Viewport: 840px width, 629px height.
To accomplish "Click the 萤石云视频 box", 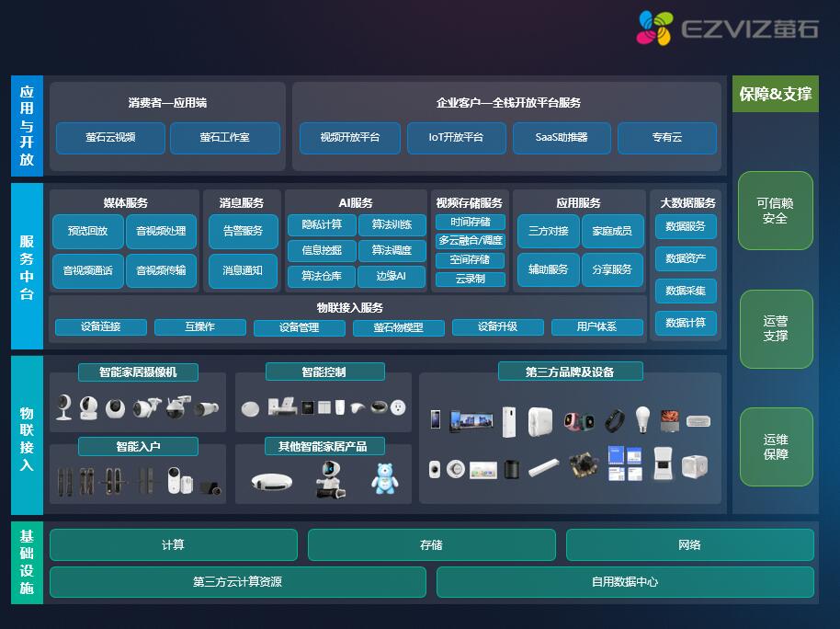I will tap(110, 138).
